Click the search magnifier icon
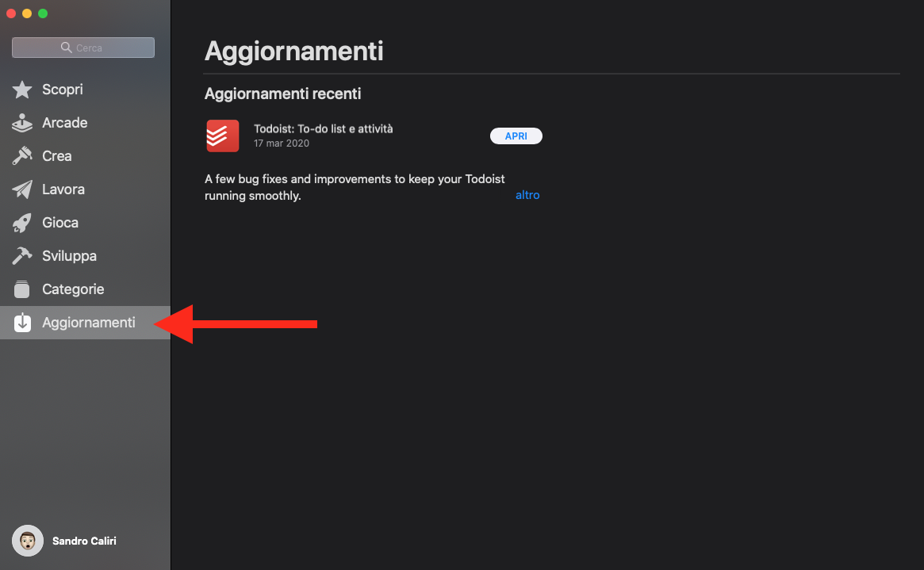924x570 pixels. (x=66, y=47)
